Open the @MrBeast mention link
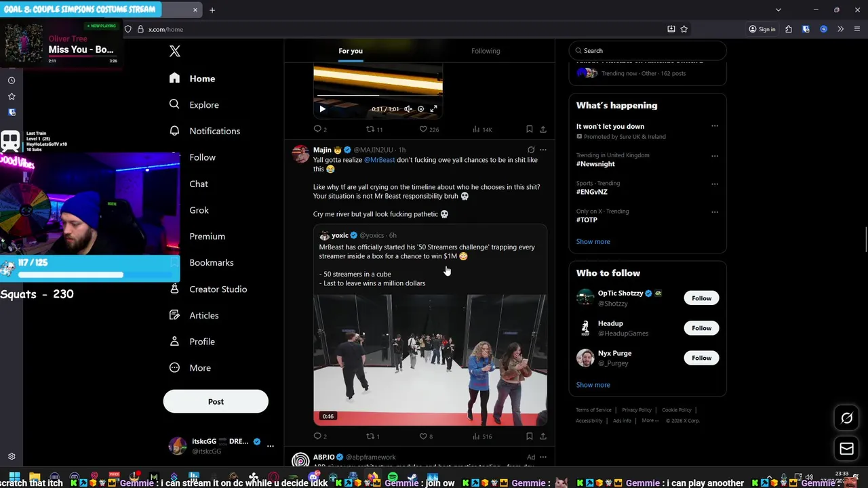Image resolution: width=868 pixels, height=488 pixels. pyautogui.click(x=379, y=160)
